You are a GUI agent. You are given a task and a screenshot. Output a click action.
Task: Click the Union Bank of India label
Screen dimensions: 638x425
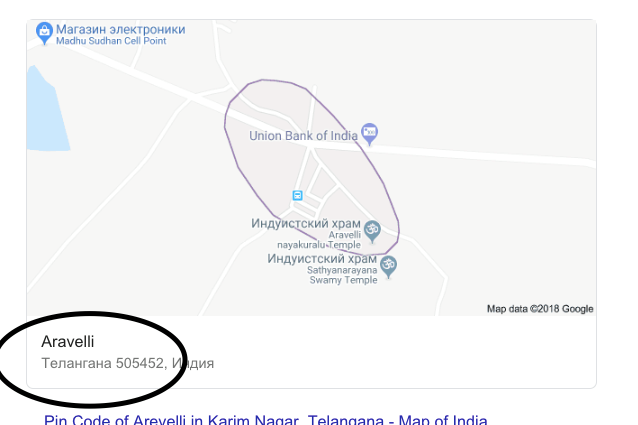tap(303, 135)
